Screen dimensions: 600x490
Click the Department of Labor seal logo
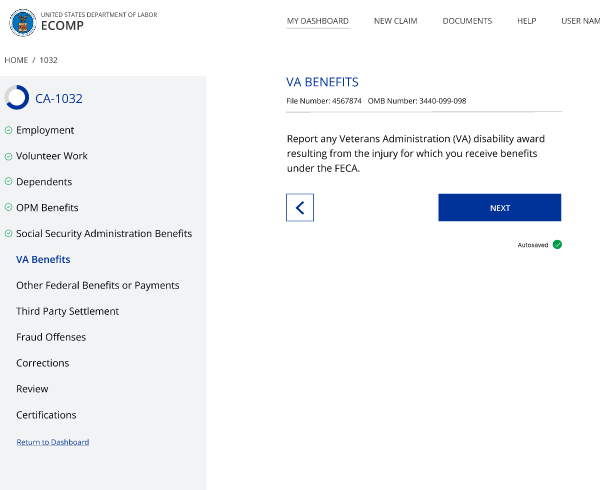23,23
